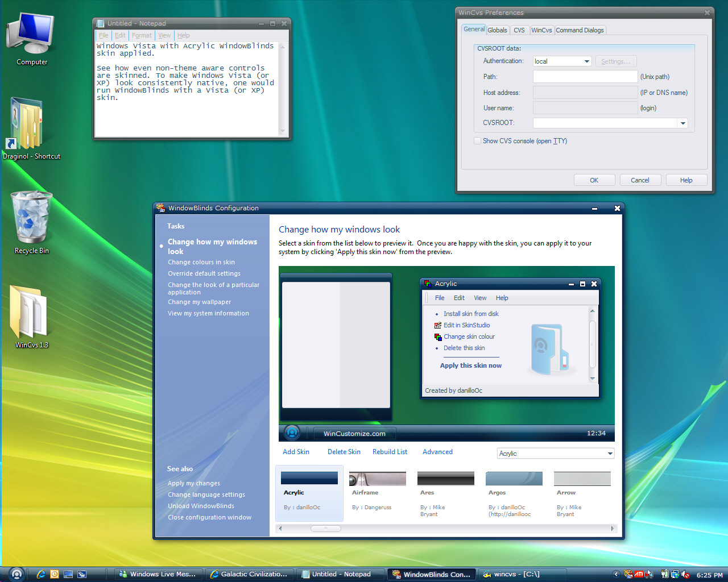Click the start orb in skin preview
This screenshot has height=582, width=728.
click(292, 433)
